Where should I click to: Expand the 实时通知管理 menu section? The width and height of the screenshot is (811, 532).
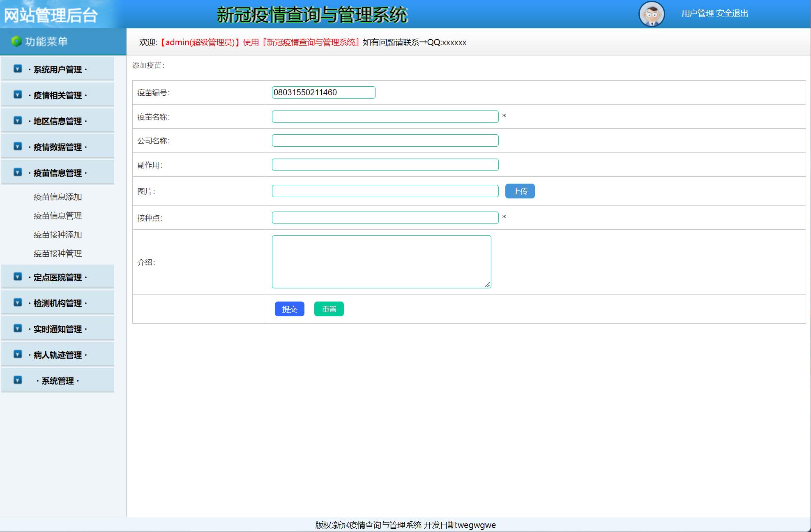58,329
